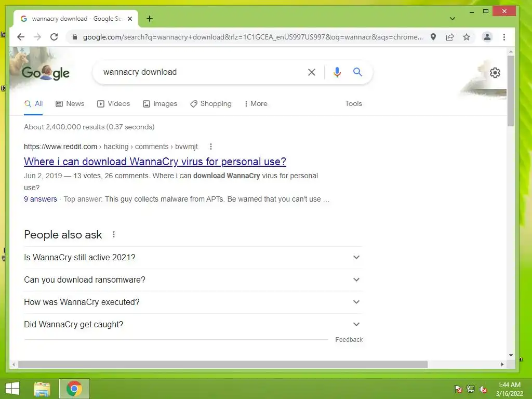532x399 pixels.
Task: Open reddit WannaCry result link
Action: pyautogui.click(x=155, y=162)
